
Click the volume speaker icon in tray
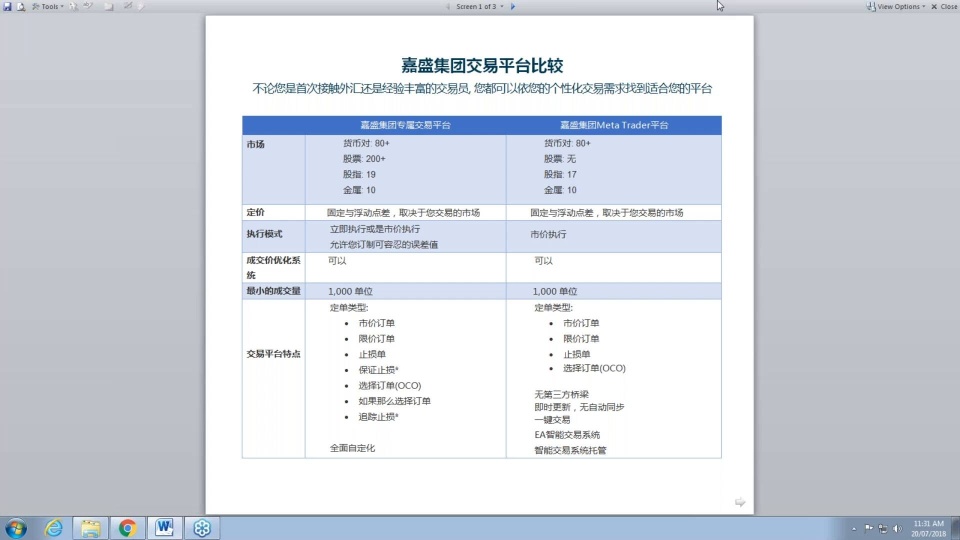[x=896, y=527]
